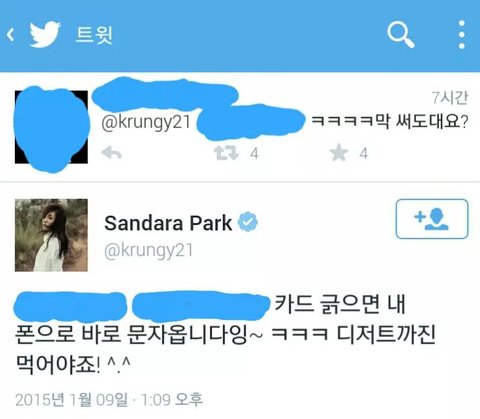Tap the 트윗 header title

tap(94, 35)
